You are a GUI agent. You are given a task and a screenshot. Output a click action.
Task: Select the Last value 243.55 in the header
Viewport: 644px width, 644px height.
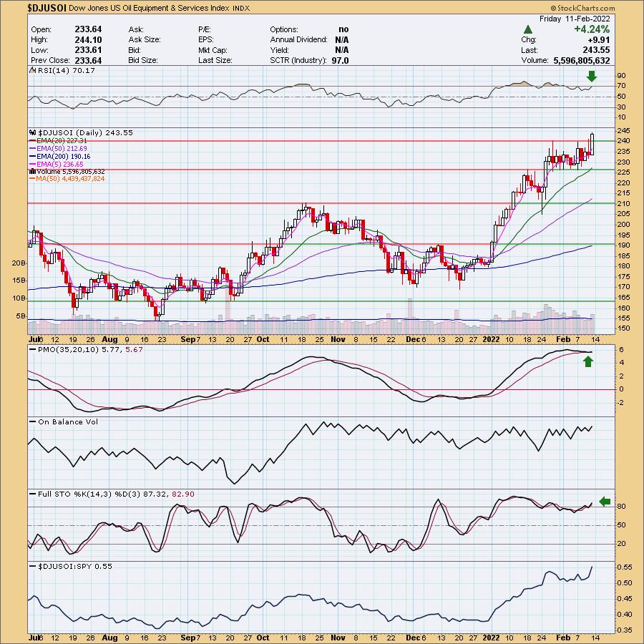596,49
